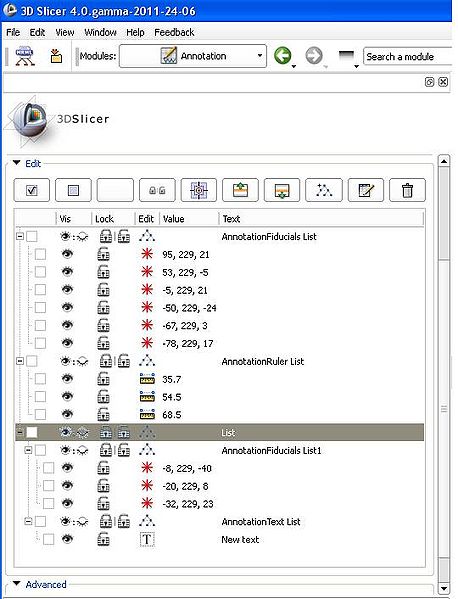Click red fiducial icon of -32, 229, 23

pos(147,503)
